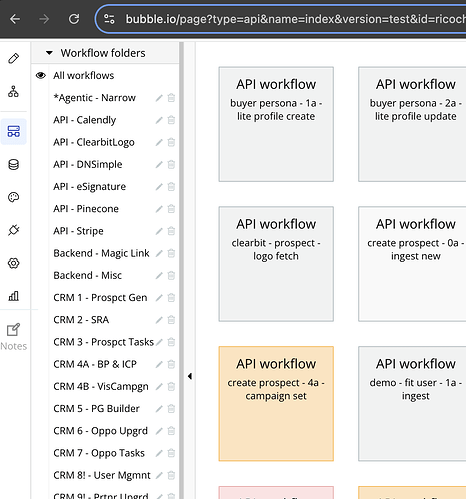Select the CRM 2 - SRA folder
Viewport: 466px width, 499px height.
click(x=81, y=320)
